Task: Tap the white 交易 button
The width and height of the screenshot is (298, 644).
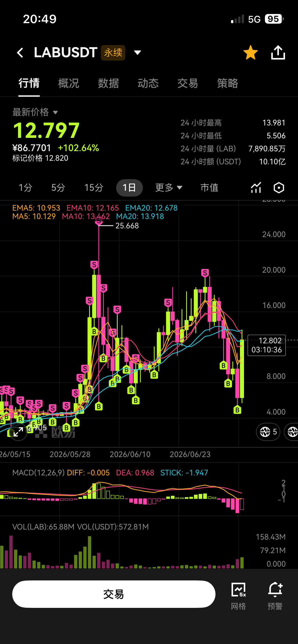Action: tap(114, 594)
